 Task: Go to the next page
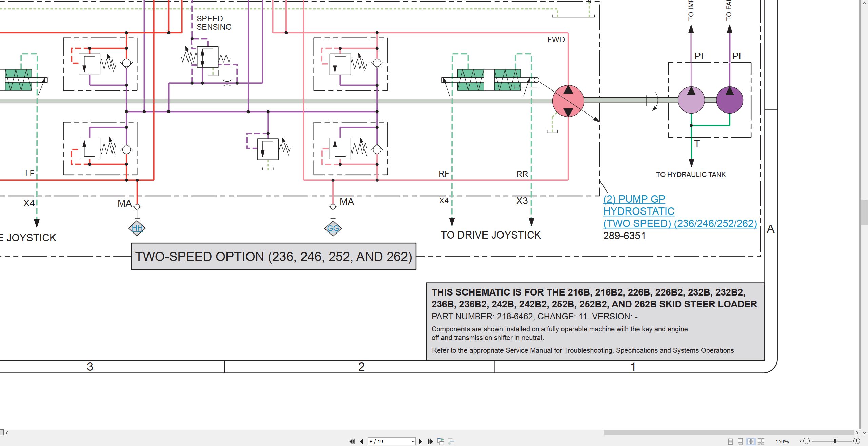click(x=421, y=441)
